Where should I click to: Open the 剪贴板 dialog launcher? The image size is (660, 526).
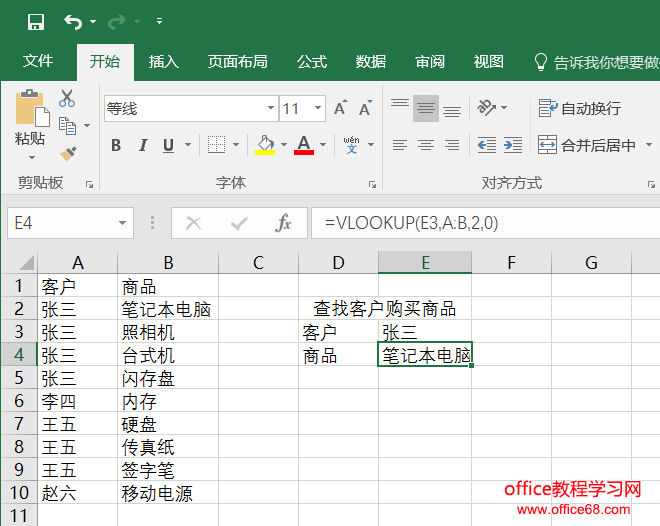pos(89,184)
